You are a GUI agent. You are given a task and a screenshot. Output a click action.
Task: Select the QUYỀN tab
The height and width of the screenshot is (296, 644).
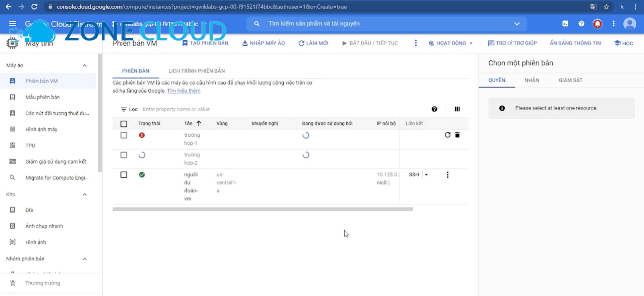(497, 80)
